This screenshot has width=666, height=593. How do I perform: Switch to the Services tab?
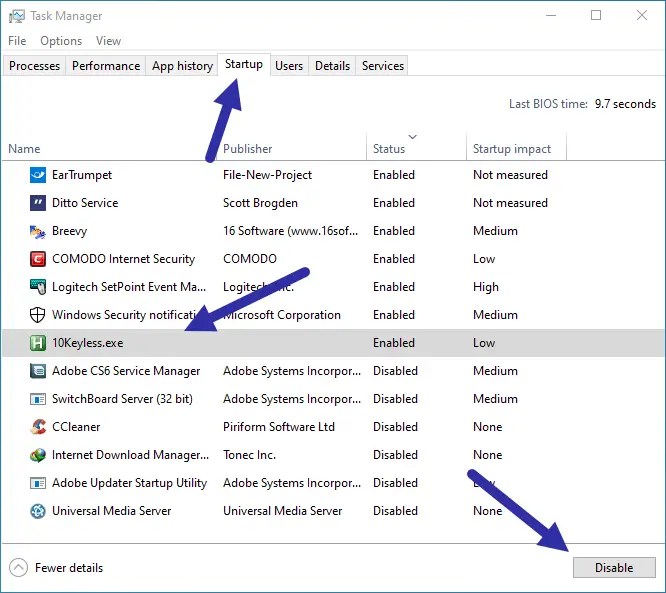(x=383, y=66)
